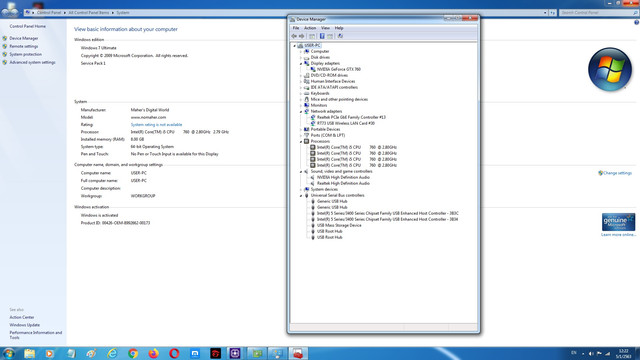This screenshot has width=640, height=360.
Task: Click the red toolbox icon on the taskbar
Action: [298, 353]
